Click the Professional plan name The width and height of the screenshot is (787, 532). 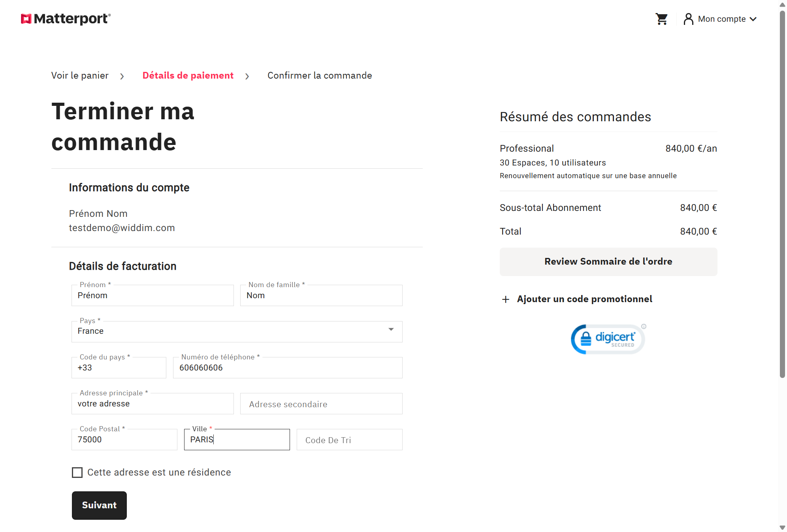tap(527, 149)
